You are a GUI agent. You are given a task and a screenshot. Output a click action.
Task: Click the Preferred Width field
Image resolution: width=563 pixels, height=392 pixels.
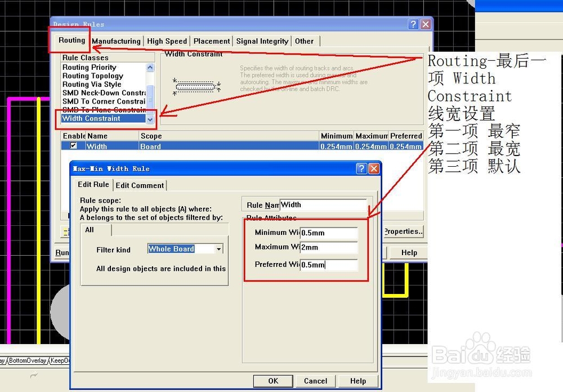329,265
